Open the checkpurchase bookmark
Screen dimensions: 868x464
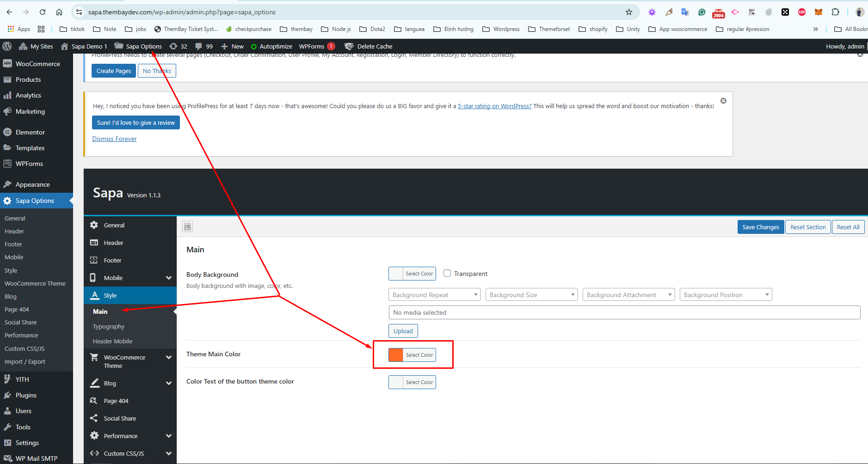point(249,29)
